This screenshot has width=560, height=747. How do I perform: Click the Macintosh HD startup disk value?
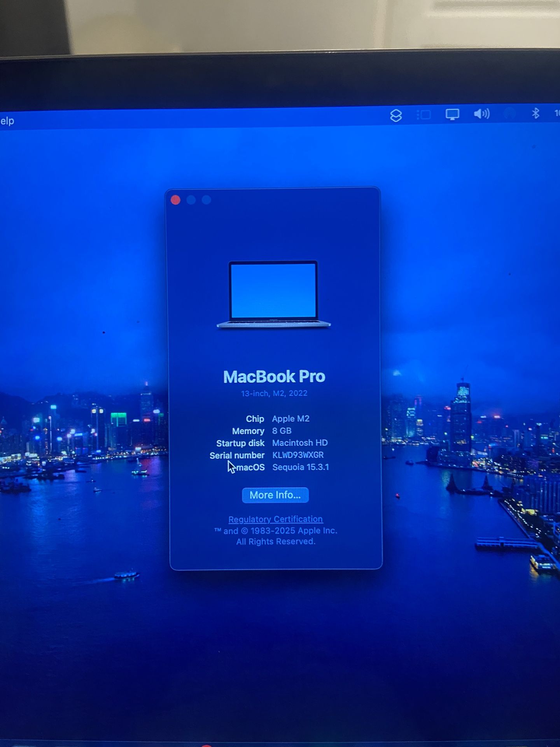point(300,443)
